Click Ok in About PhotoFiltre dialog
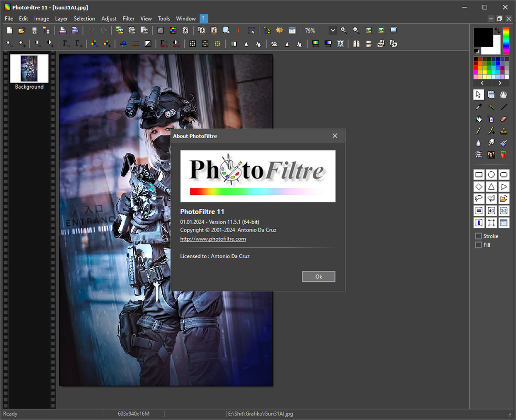 [x=318, y=277]
